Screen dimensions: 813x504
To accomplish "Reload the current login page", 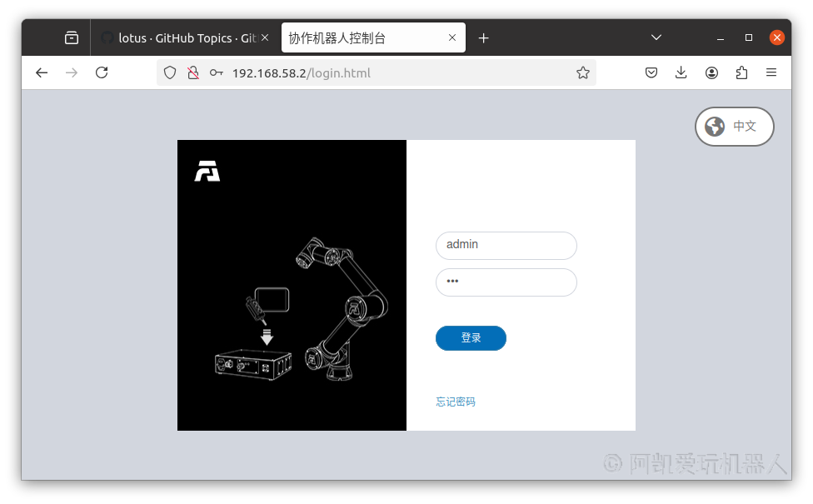I will [x=102, y=72].
